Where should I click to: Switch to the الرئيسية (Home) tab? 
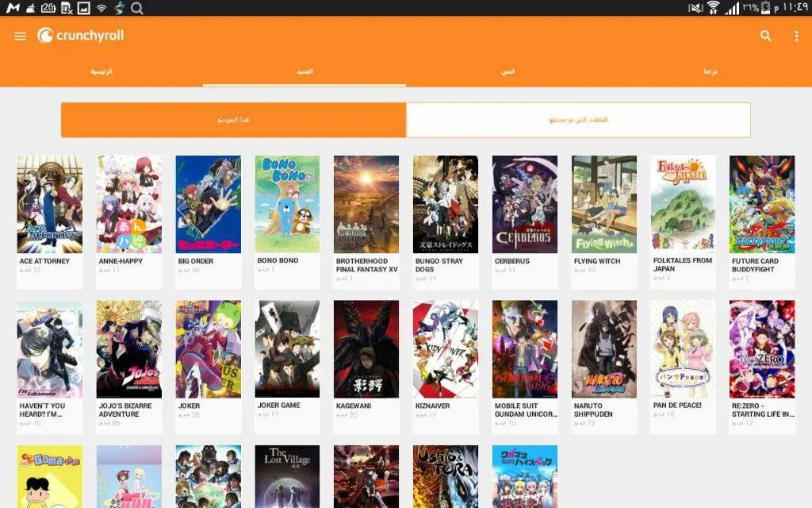coord(101,71)
